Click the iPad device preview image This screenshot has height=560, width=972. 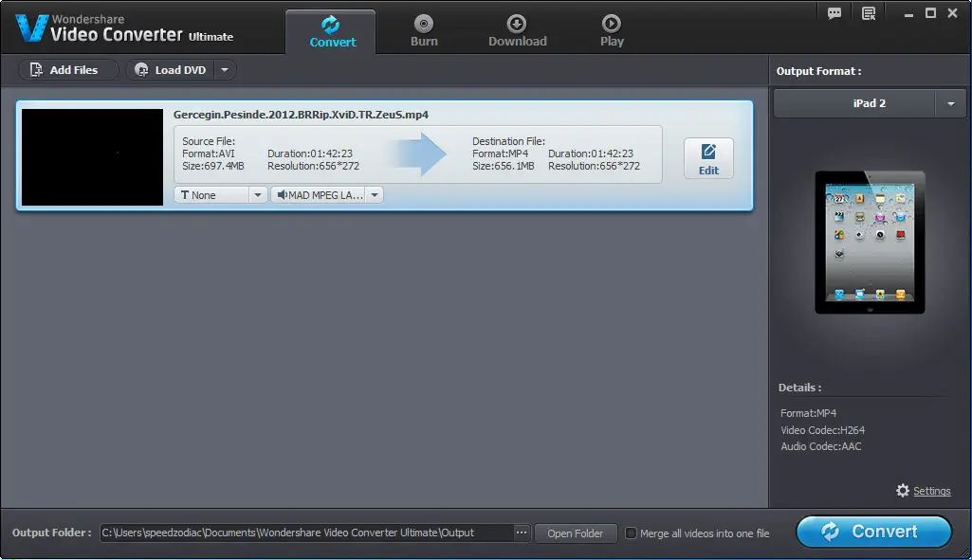[870, 243]
